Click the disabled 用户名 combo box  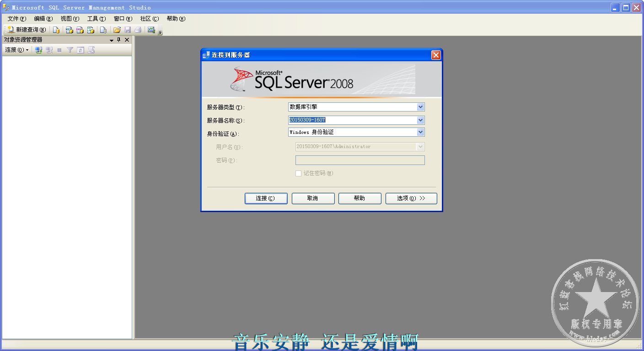point(360,147)
